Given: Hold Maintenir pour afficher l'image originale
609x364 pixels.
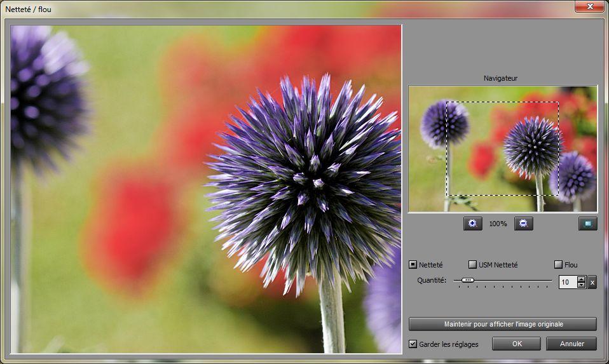Looking at the screenshot, I should point(503,324).
